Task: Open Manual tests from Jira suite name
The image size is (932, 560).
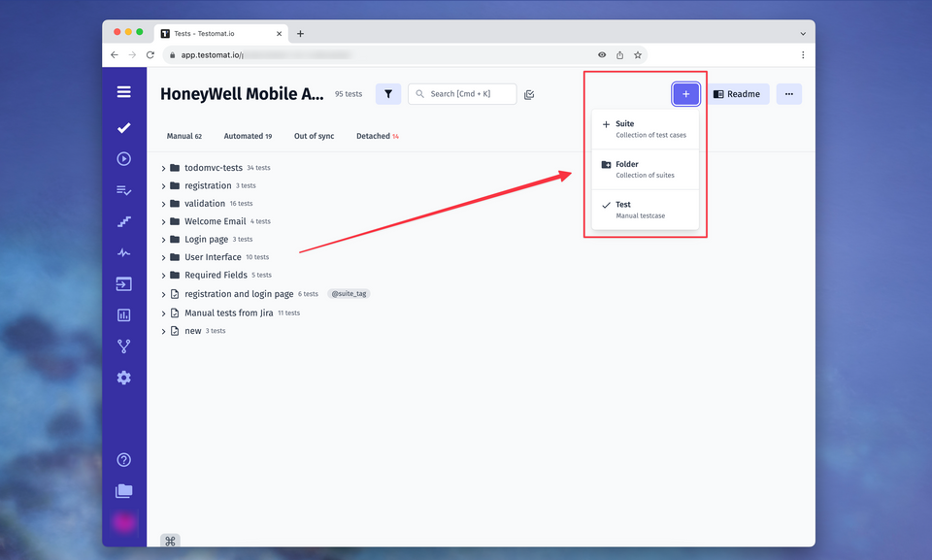Action: pos(229,313)
